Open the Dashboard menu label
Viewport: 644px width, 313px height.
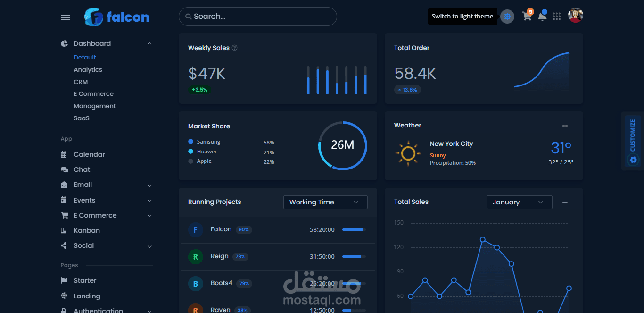click(x=92, y=43)
